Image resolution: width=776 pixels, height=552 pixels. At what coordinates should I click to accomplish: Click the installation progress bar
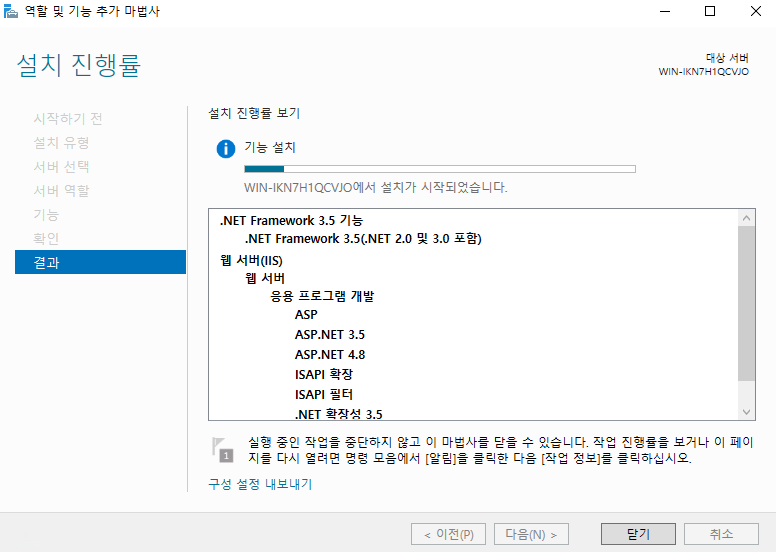coord(440,169)
